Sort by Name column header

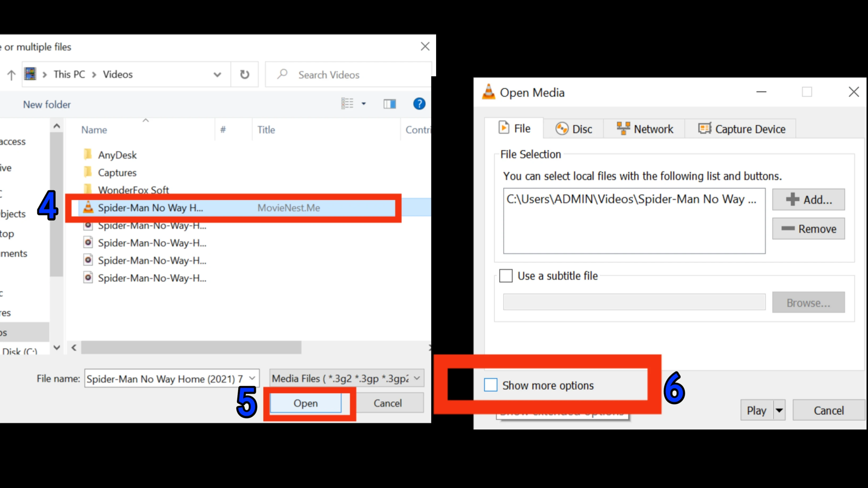tap(94, 130)
